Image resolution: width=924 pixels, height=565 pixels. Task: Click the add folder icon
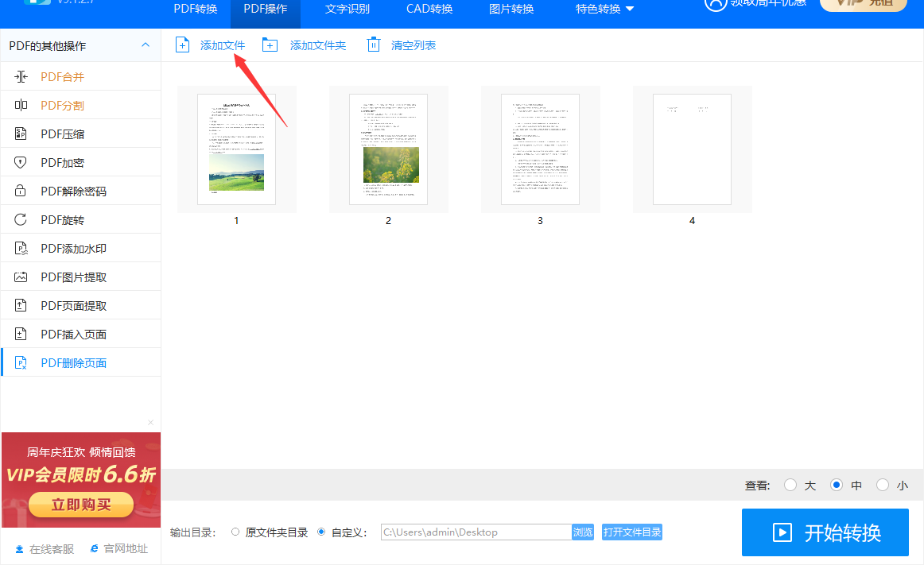(x=270, y=45)
